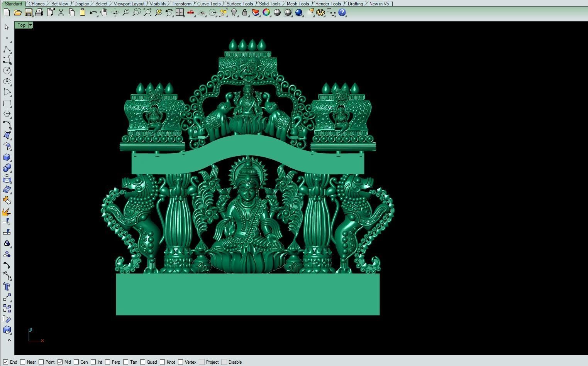Open the light bulb Hide/Show icon
588x366 pixels.
[234, 13]
